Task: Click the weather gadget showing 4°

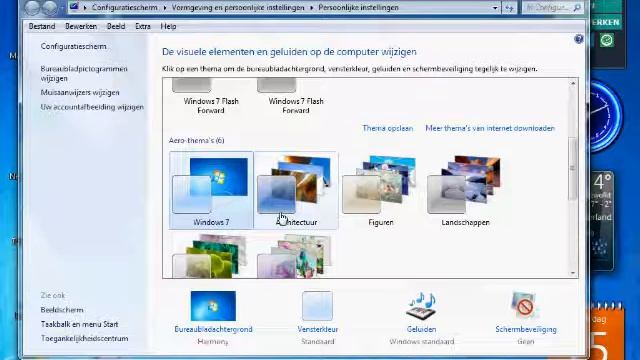Action: (602, 220)
